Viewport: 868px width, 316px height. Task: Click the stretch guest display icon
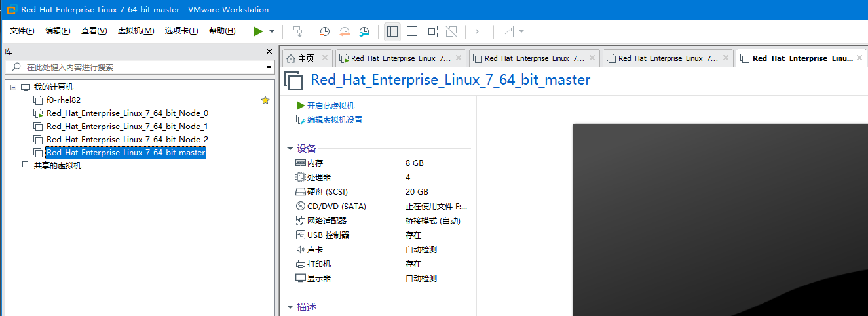coord(508,31)
